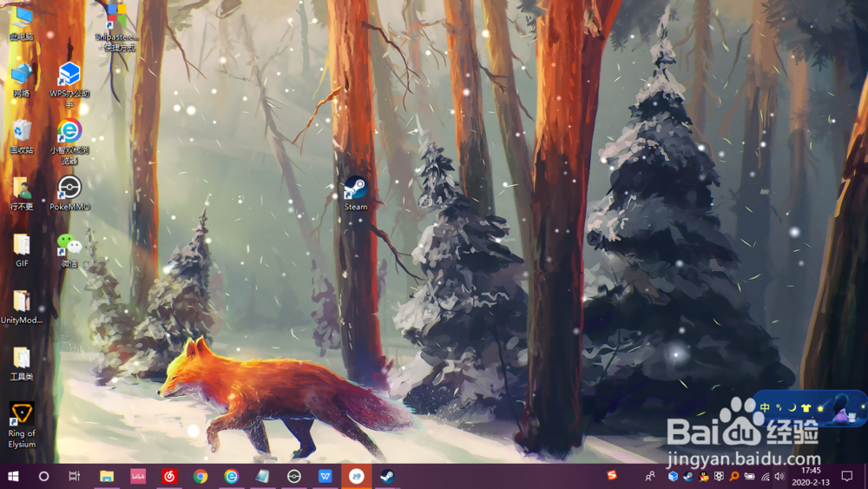The width and height of the screenshot is (868, 489).
Task: Open WPS Writer from the taskbar
Action: (x=325, y=476)
